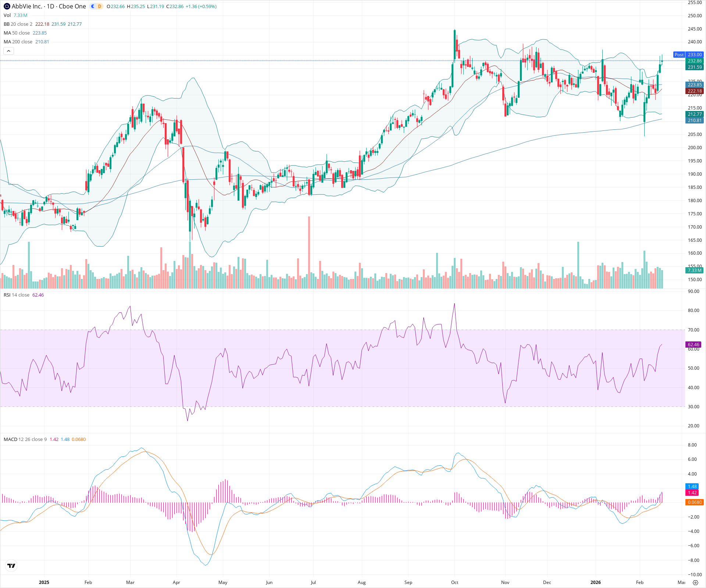The width and height of the screenshot is (706, 588).
Task: Click the purple 62.46 RSI value tag
Action: click(x=693, y=345)
